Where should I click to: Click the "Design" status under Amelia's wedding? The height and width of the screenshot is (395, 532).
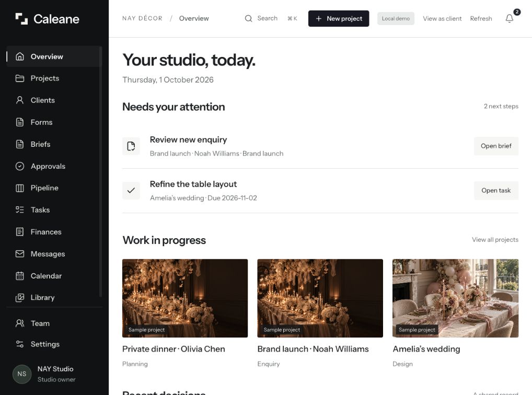coord(402,364)
